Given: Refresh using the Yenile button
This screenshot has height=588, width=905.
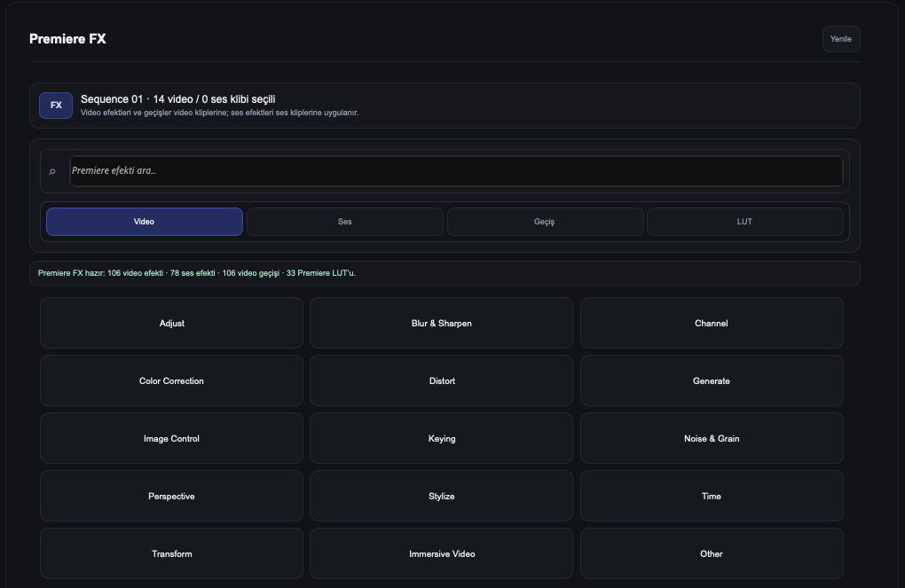Looking at the screenshot, I should tap(841, 39).
